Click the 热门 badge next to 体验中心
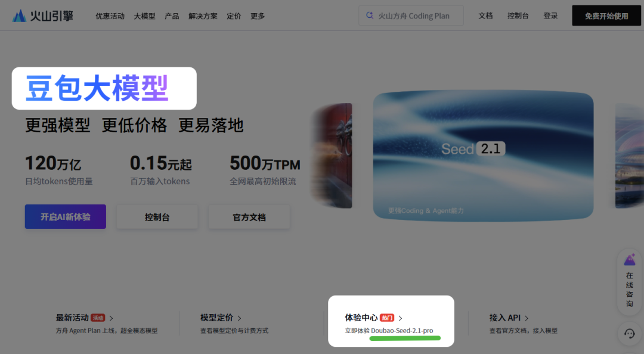Viewport: 644px width, 354px height. (387, 318)
